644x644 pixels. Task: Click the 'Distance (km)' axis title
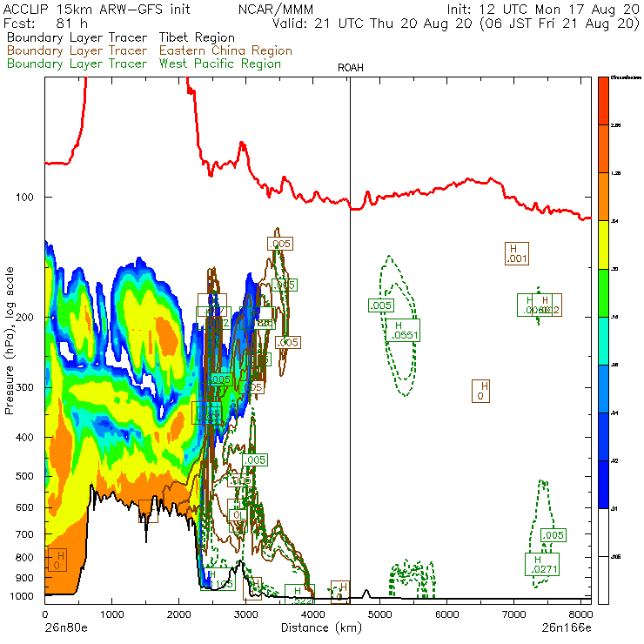coord(321,627)
